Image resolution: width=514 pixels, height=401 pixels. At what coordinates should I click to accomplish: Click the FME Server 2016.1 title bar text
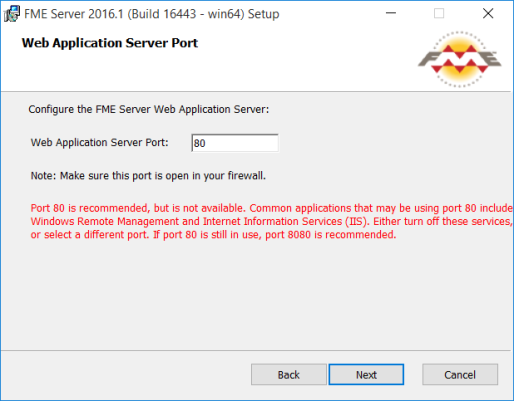[x=152, y=14]
